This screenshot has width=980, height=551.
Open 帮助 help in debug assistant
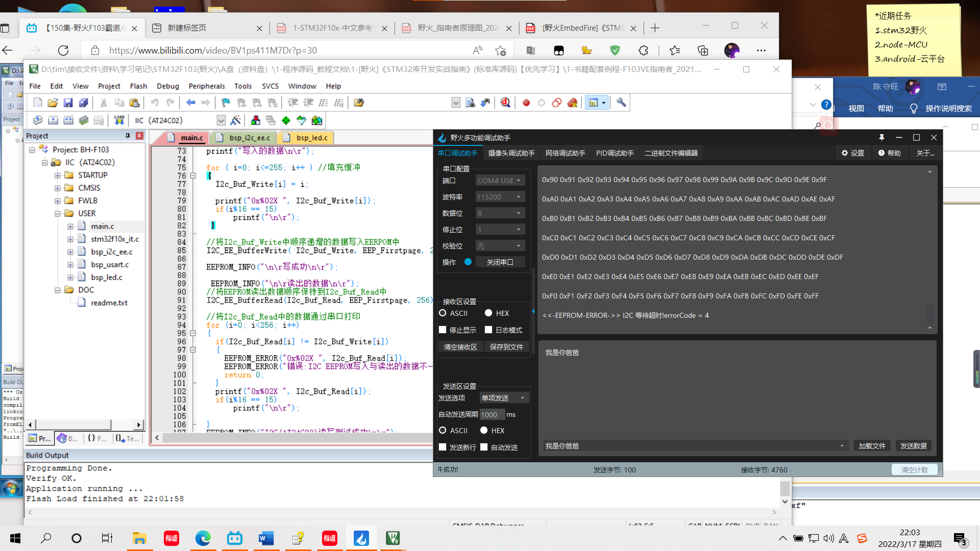point(890,153)
